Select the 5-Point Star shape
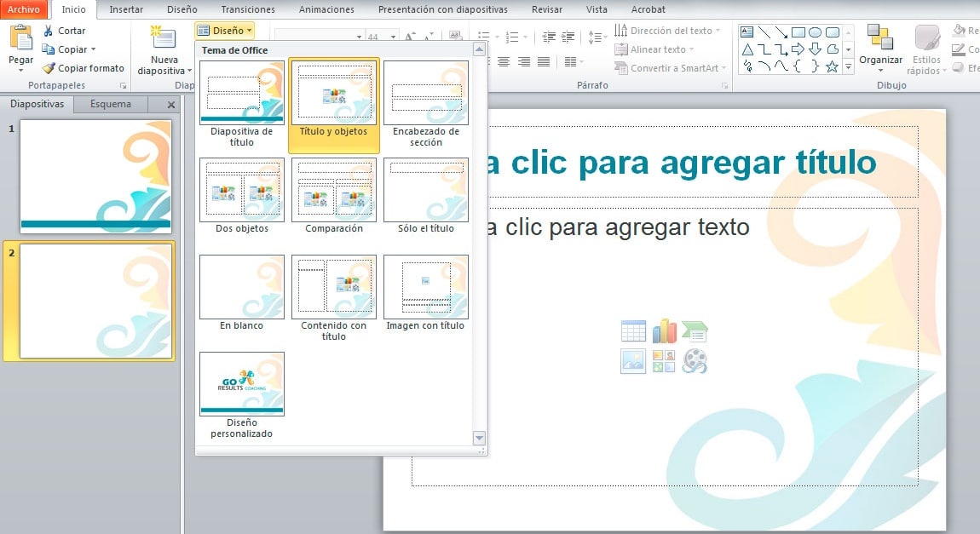Image resolution: width=980 pixels, height=534 pixels. click(x=833, y=66)
